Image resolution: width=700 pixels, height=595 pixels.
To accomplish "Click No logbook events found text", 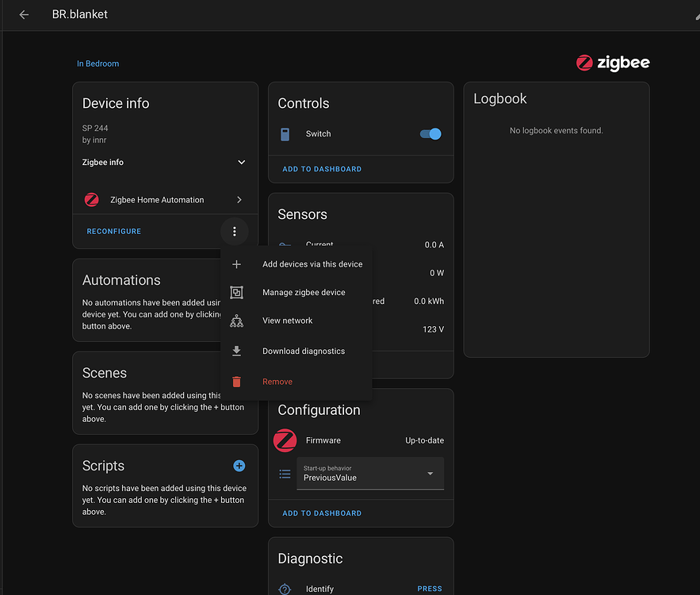I will pos(557,130).
